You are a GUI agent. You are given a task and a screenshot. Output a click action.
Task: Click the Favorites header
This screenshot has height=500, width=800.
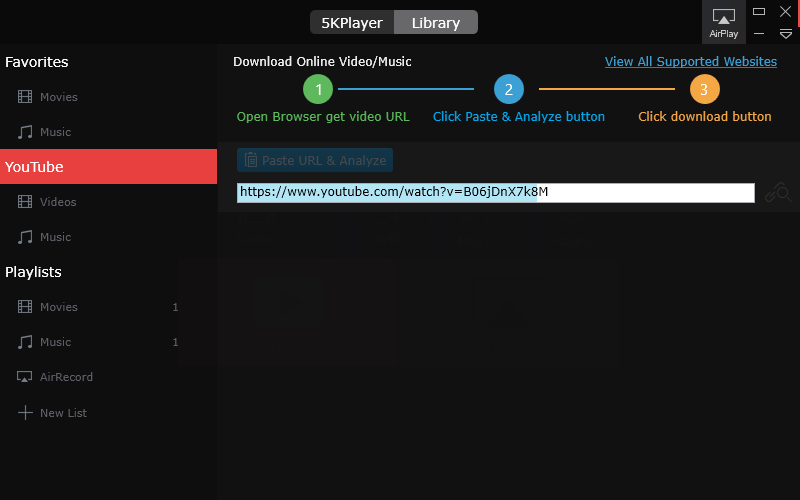(37, 62)
